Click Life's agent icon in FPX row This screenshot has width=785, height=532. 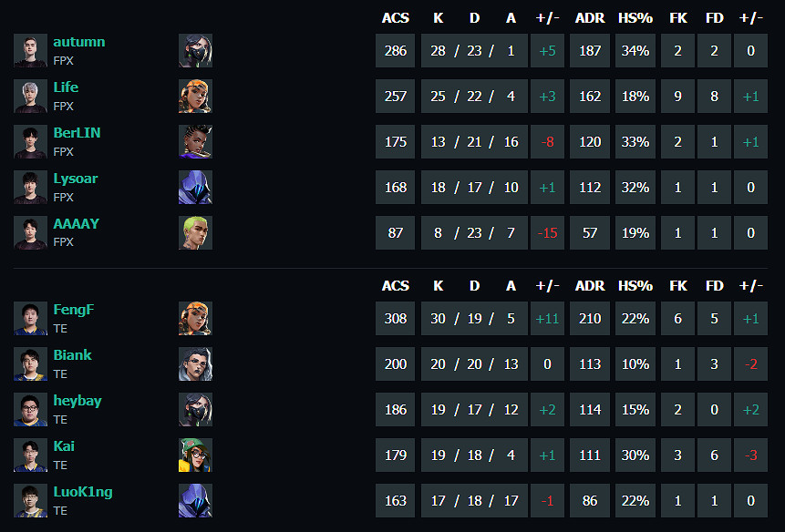coord(195,97)
